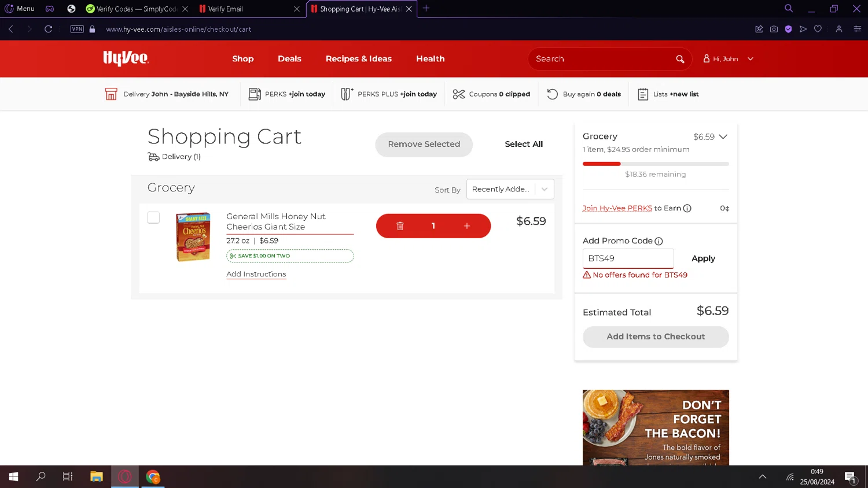The width and height of the screenshot is (868, 488).
Task: Switch to Verify Codes — SimplyCodes tab
Action: 137,9
